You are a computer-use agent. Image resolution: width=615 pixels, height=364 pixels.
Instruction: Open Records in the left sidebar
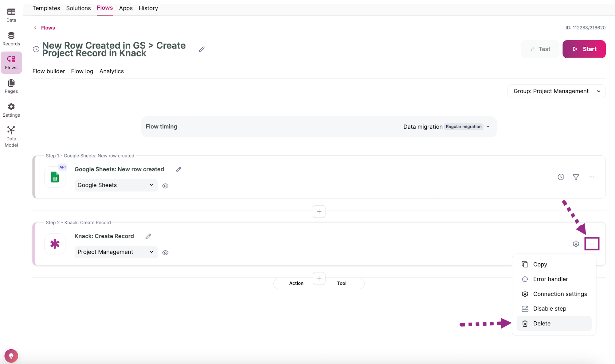click(x=11, y=39)
